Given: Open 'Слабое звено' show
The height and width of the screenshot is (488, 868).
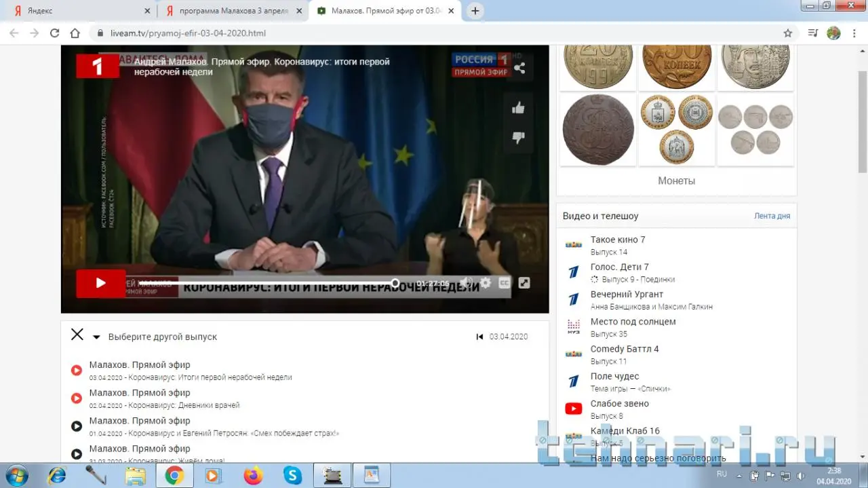Looking at the screenshot, I should pos(620,403).
